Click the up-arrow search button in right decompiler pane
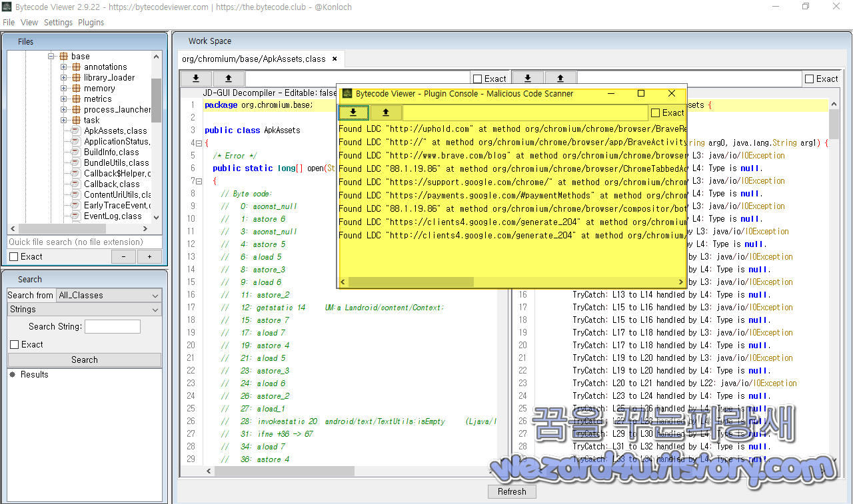The height and width of the screenshot is (504, 853). 560,79
